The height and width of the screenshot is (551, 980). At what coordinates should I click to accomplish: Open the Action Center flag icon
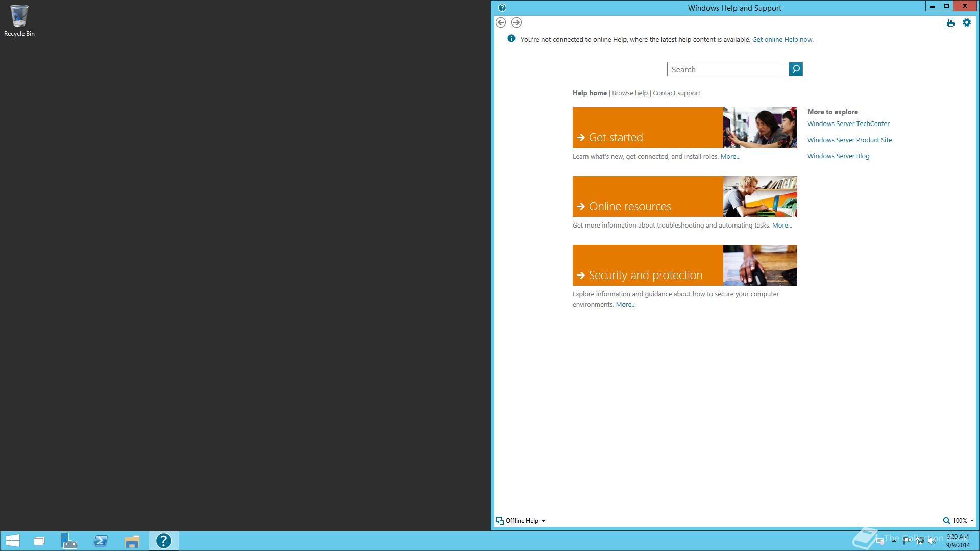click(x=908, y=541)
